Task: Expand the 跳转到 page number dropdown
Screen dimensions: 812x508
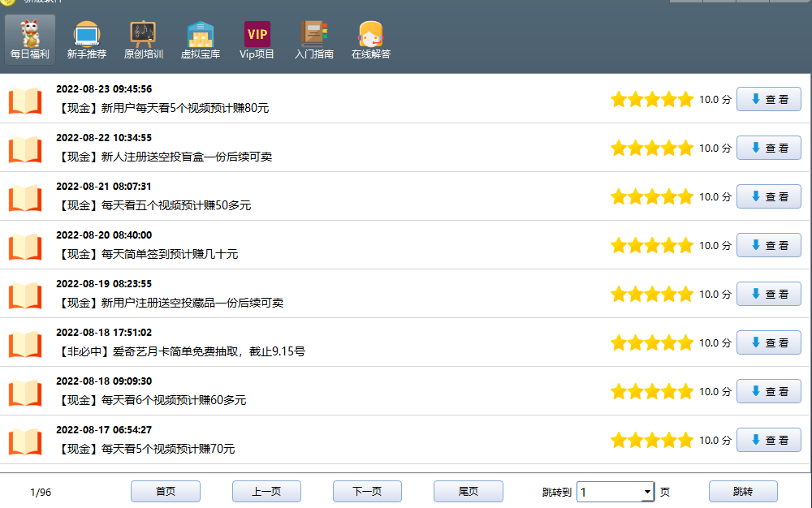Action: pos(647,492)
